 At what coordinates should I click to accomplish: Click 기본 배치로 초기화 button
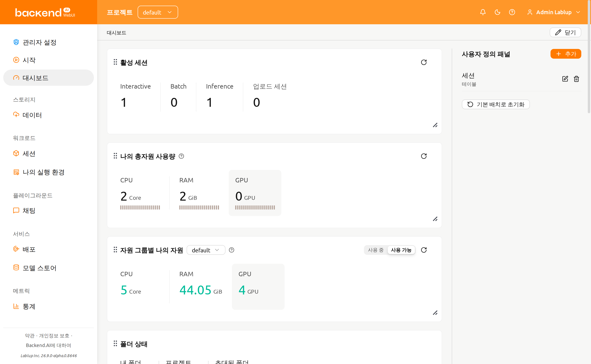[x=496, y=105]
